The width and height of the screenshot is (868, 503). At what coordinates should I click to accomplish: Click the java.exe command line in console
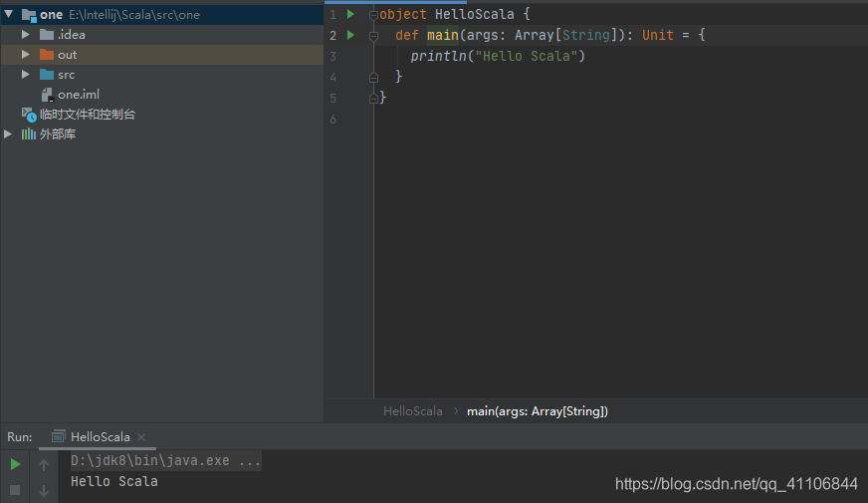[165, 460]
